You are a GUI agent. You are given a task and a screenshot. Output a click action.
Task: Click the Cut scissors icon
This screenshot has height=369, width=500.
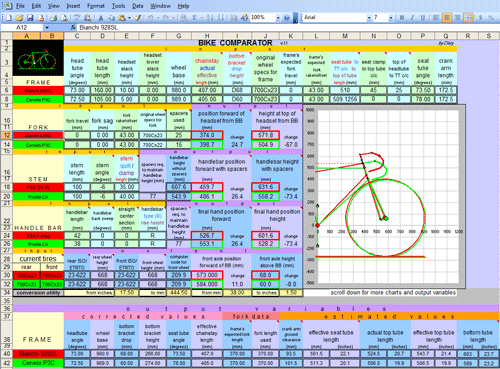click(x=101, y=18)
